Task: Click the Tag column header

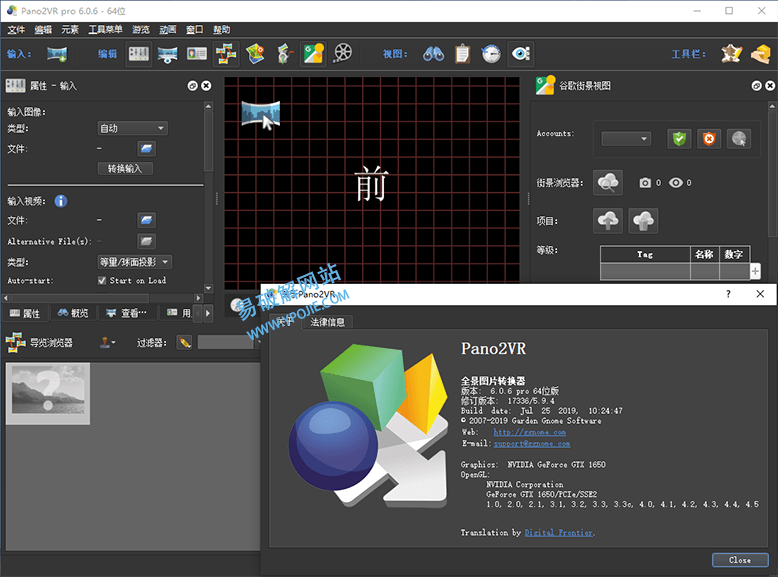Action: [645, 255]
